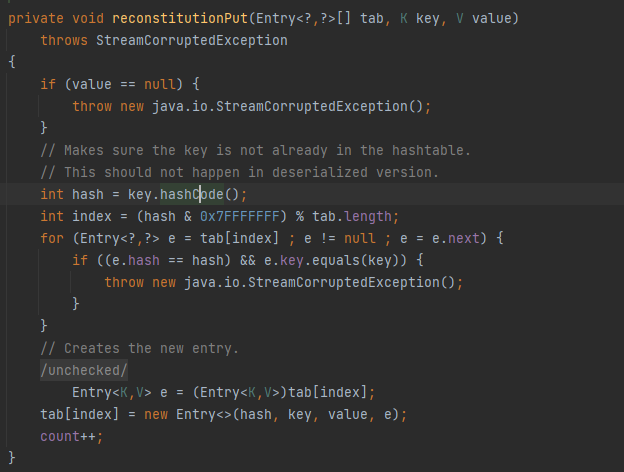Click the equals call in e.key.equals(key)
Screen dimensions: 624x472
point(322,260)
